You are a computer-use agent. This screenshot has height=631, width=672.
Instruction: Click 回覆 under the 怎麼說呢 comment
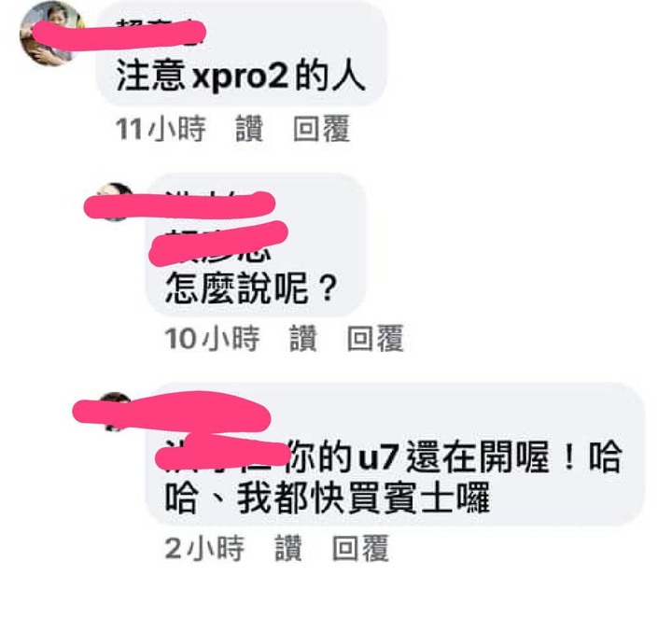pos(375,339)
